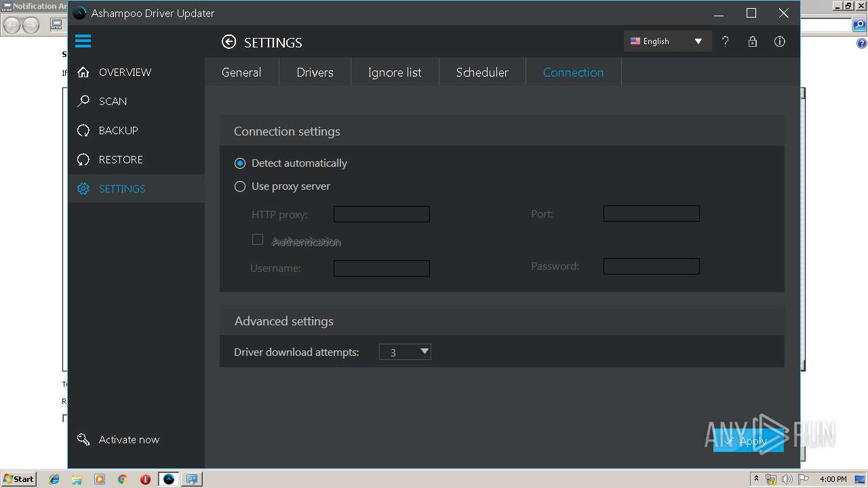Image resolution: width=868 pixels, height=488 pixels.
Task: Click the Overview home icon
Action: (x=83, y=72)
